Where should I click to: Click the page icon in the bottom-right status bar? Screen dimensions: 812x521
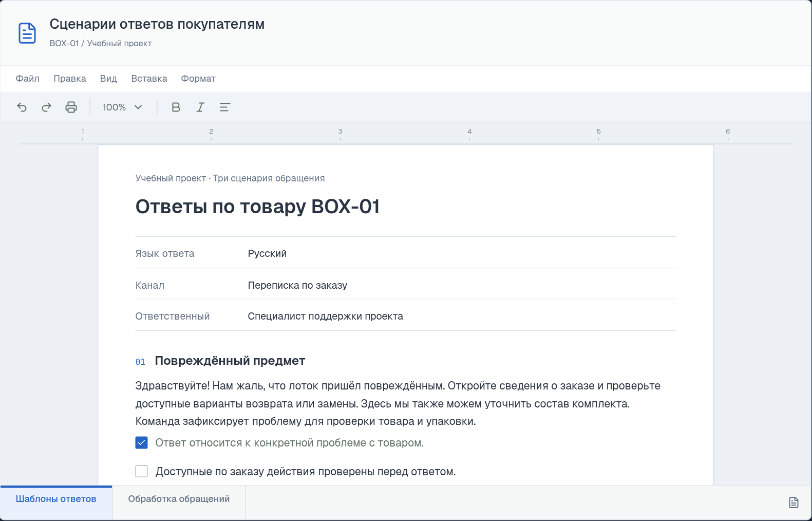[794, 503]
